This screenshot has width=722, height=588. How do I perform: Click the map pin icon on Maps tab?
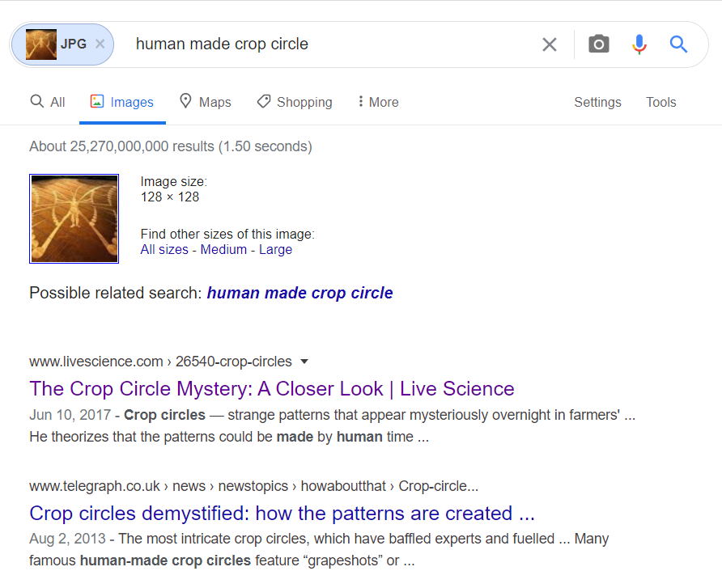[x=185, y=101]
